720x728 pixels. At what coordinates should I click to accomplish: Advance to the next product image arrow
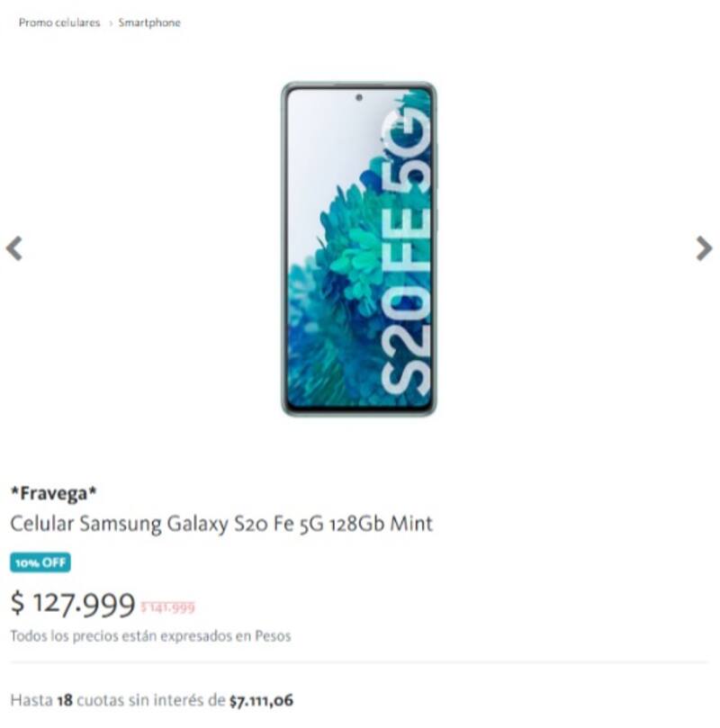coord(704,248)
